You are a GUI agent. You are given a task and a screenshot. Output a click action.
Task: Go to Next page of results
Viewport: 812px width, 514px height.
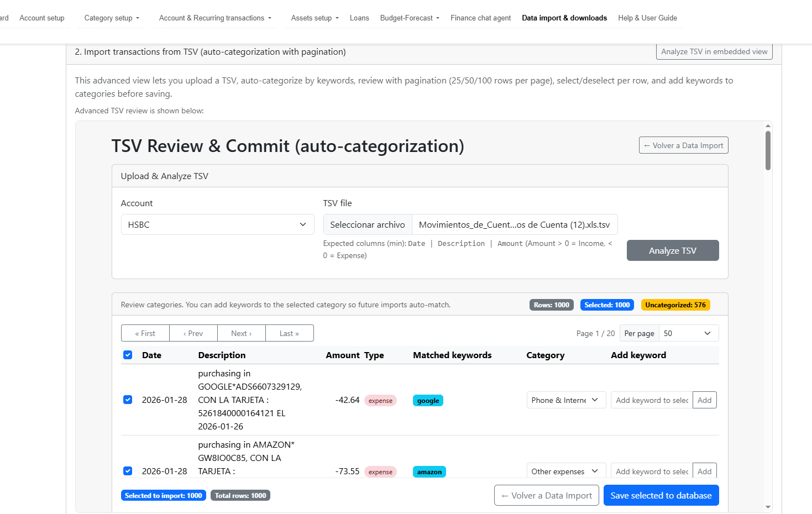coord(242,333)
